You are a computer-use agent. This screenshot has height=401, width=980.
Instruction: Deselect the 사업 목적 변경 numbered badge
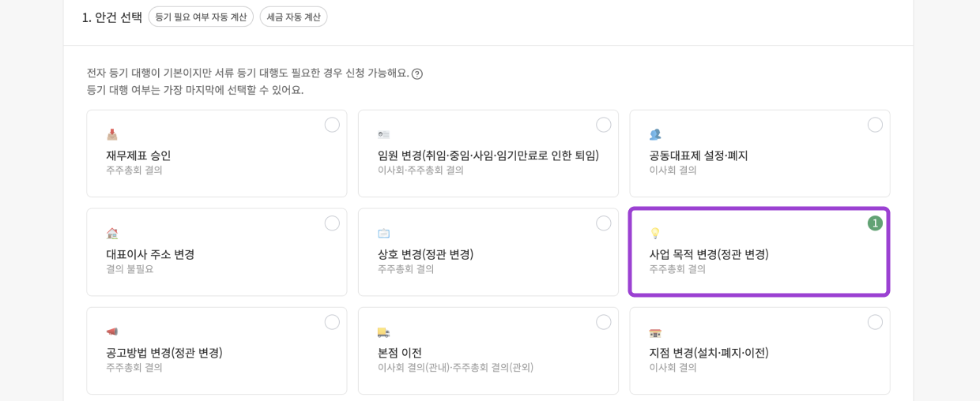click(x=875, y=223)
